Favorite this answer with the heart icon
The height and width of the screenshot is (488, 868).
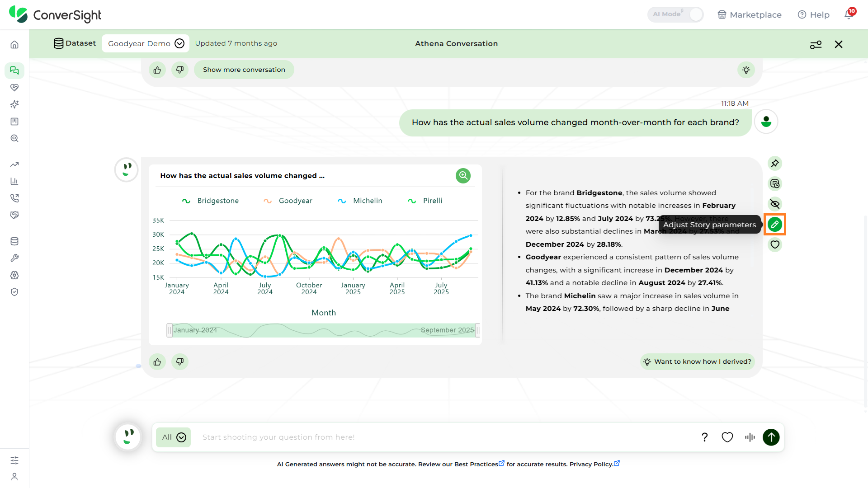(x=775, y=244)
